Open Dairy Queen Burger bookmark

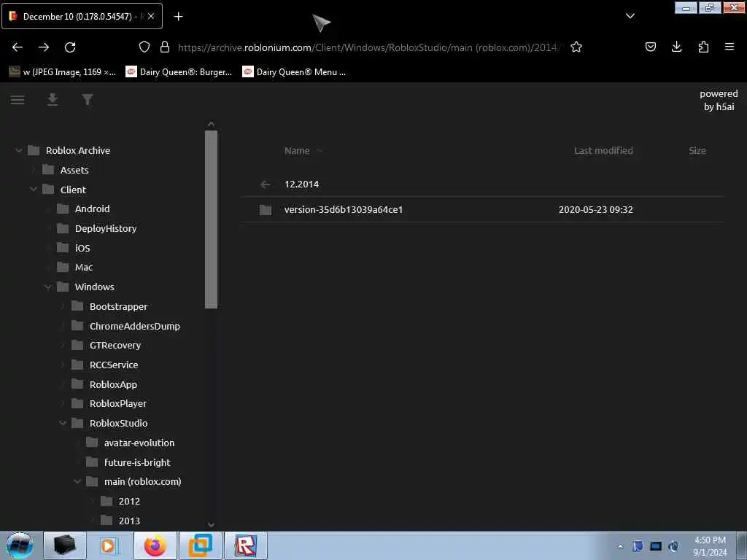179,72
